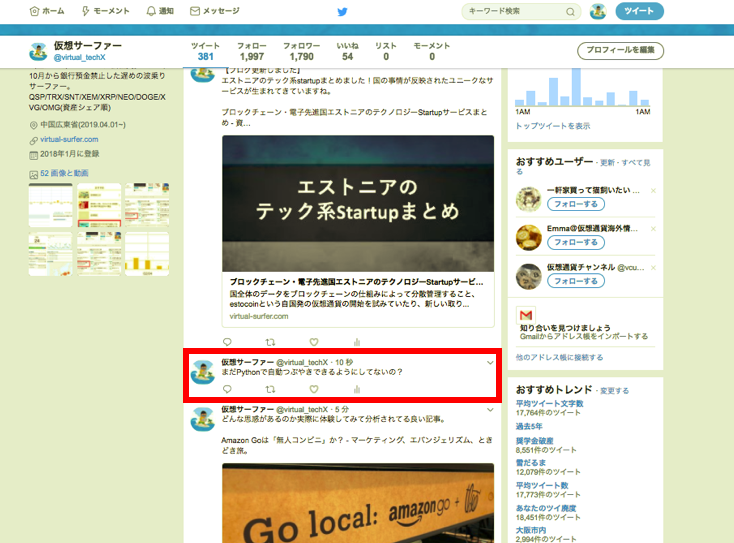This screenshot has height=543, width=734.
Task: Open the account avatar menu in top bar
Action: (x=598, y=11)
